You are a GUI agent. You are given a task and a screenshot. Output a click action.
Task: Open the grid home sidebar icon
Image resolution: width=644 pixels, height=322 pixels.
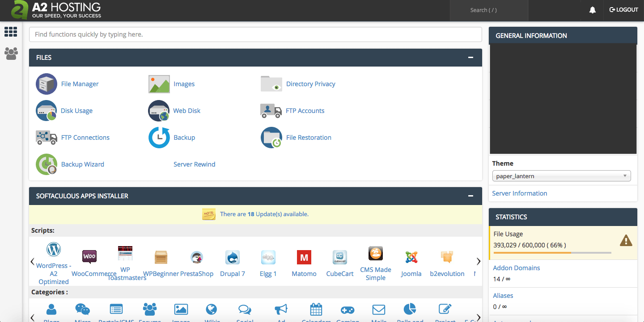(x=11, y=32)
